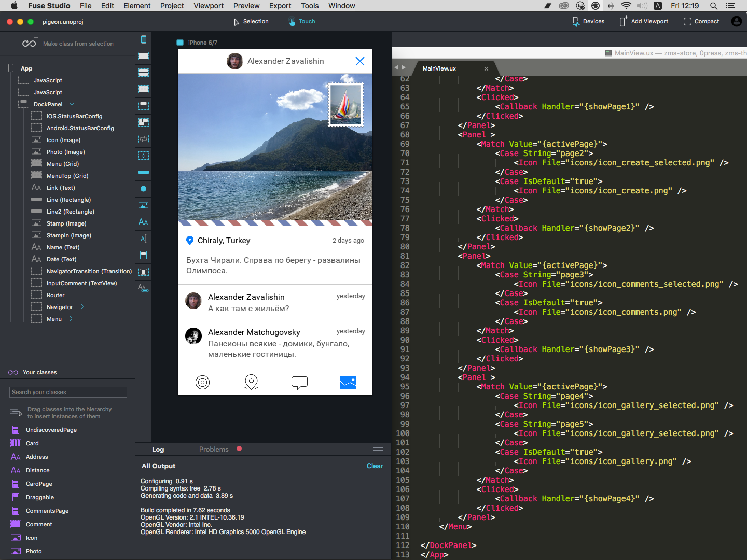747x560 pixels.
Task: Close the preview page with blue X
Action: point(359,61)
